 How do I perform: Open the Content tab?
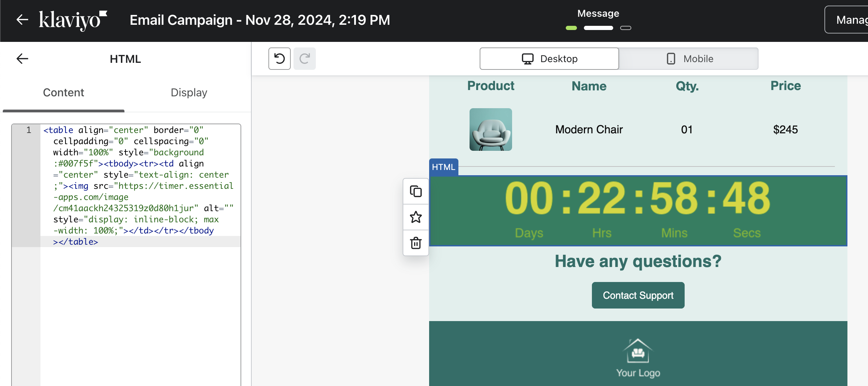(x=63, y=92)
